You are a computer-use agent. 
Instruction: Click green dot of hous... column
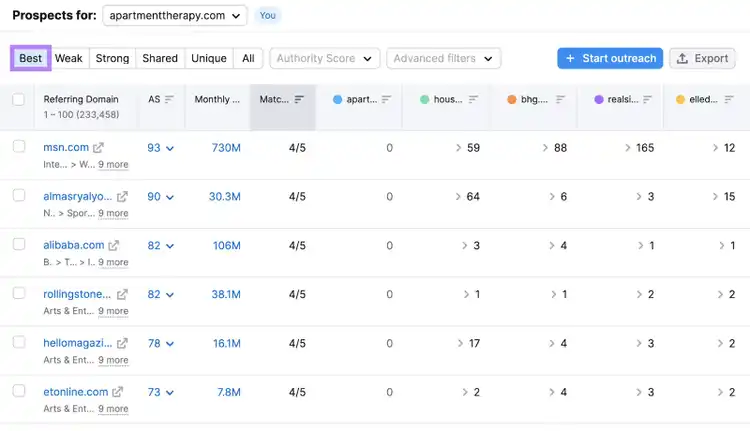[x=424, y=99]
